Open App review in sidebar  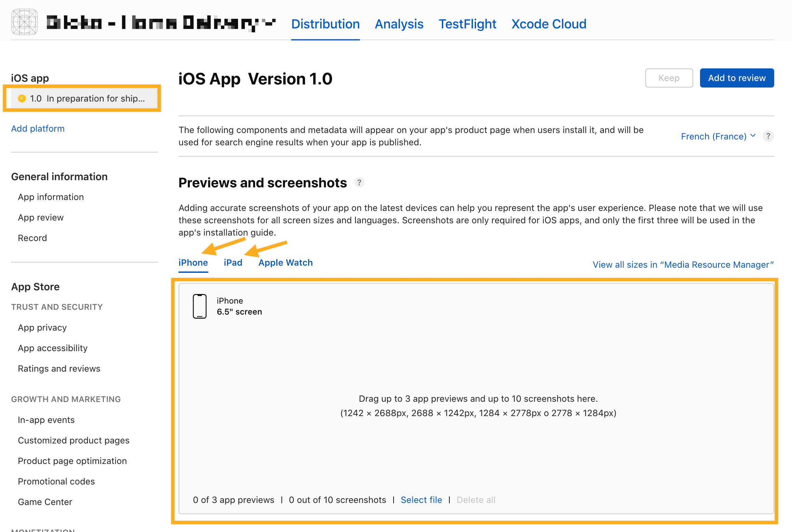point(41,217)
